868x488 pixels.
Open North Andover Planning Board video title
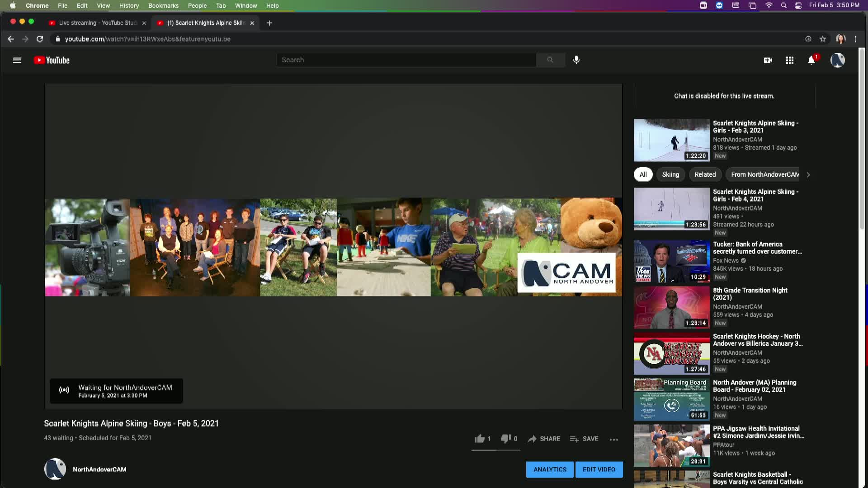coord(755,386)
